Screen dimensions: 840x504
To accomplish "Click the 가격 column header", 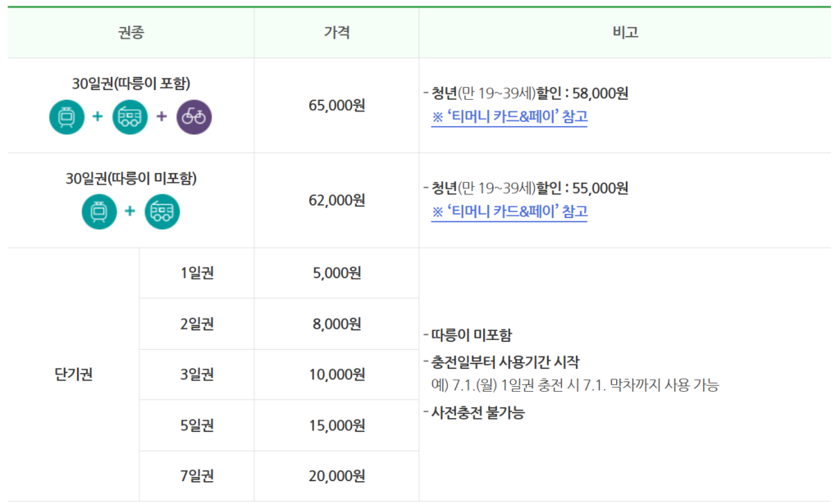I will (336, 33).
